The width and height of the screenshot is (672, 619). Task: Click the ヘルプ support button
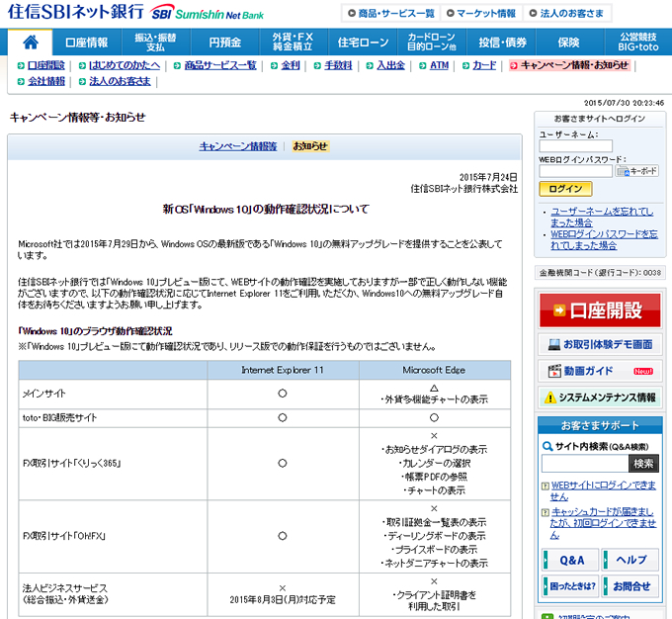point(630,561)
